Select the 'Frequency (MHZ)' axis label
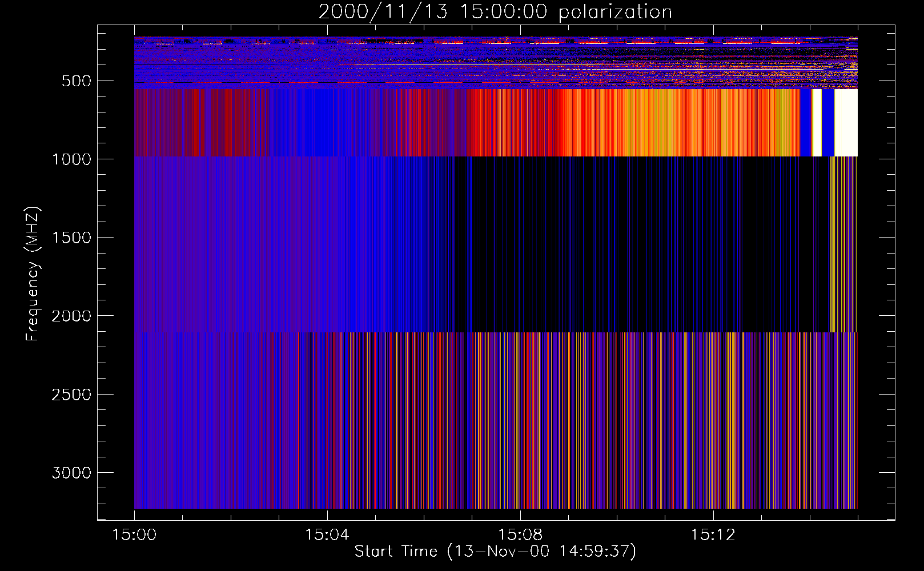Viewport: 924px width, 571px height. (x=33, y=274)
